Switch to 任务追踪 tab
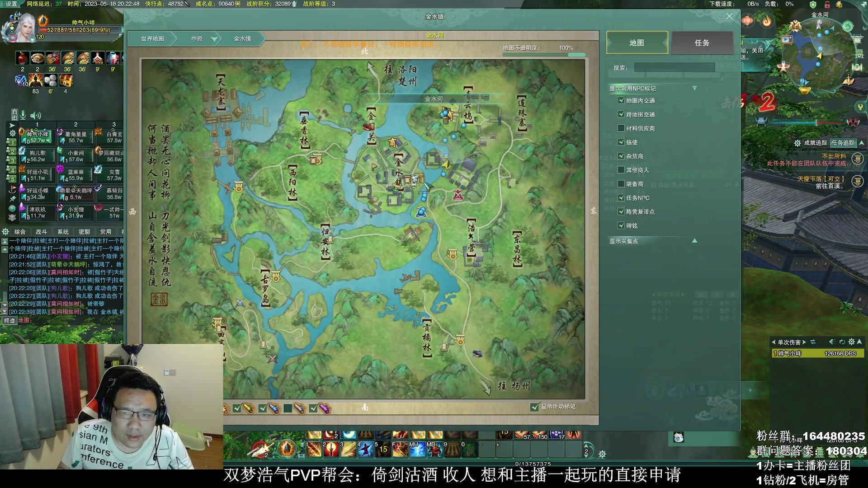This screenshot has height=488, width=868. (843, 143)
